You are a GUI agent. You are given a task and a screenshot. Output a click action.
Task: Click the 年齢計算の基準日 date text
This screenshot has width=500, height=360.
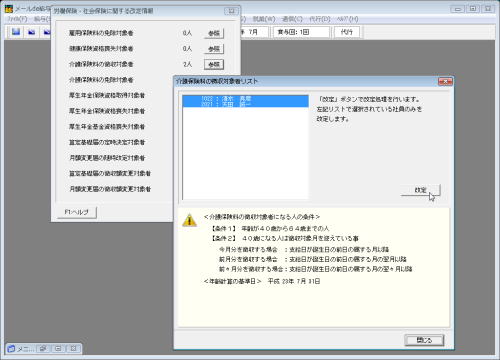tap(294, 281)
